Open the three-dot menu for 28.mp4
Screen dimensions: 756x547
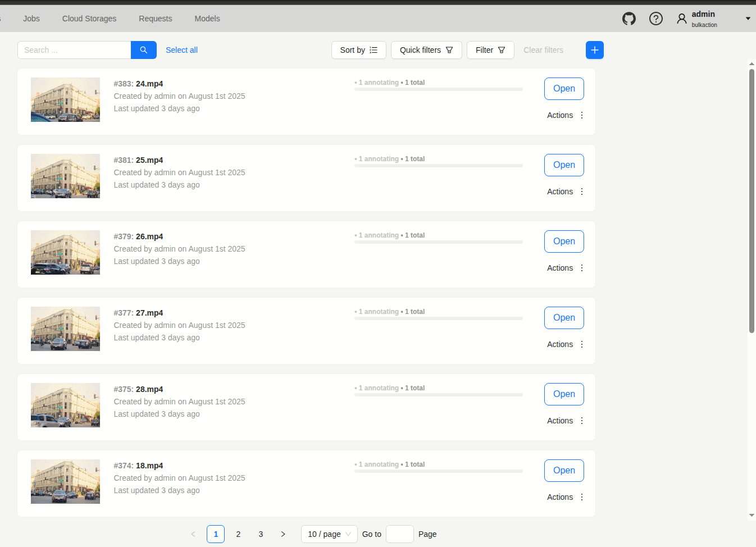point(582,421)
